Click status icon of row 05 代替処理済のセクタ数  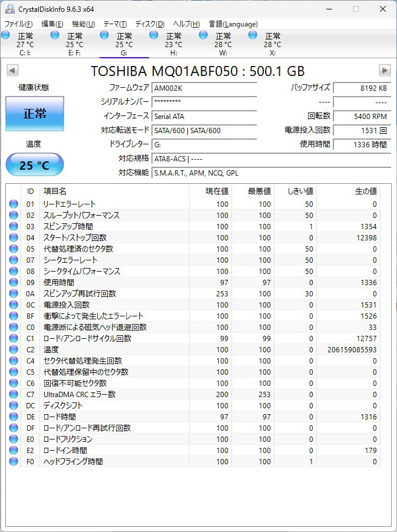tap(14, 249)
